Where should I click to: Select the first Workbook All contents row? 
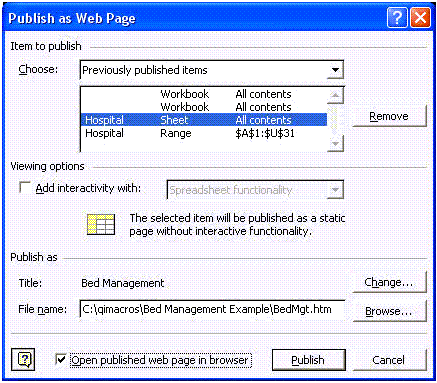point(204,94)
